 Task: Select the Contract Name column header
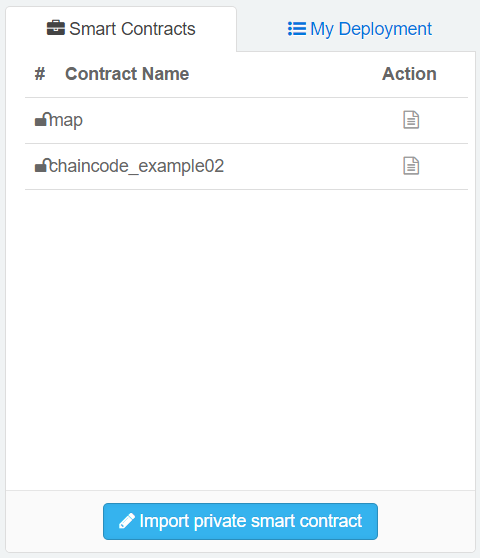pos(127,74)
